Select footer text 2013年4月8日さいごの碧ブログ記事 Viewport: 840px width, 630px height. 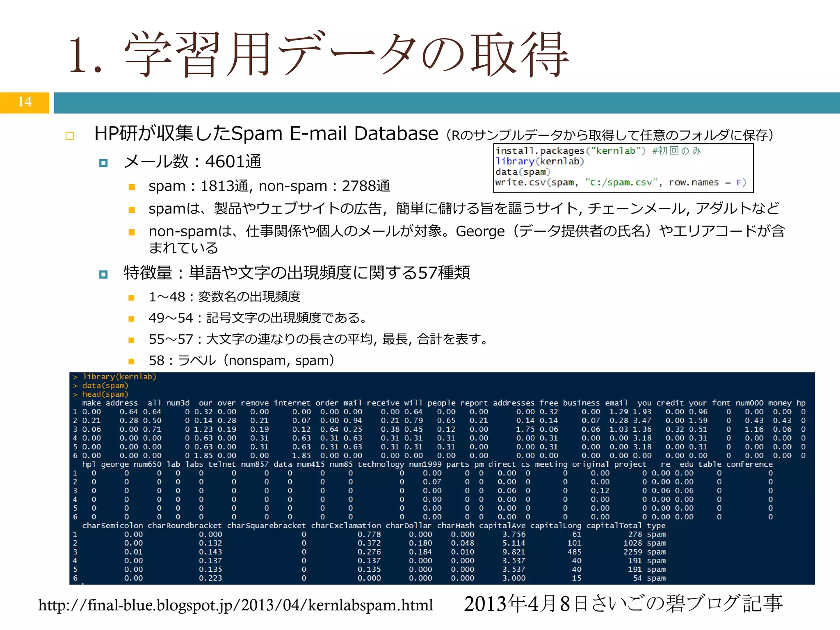(623, 604)
